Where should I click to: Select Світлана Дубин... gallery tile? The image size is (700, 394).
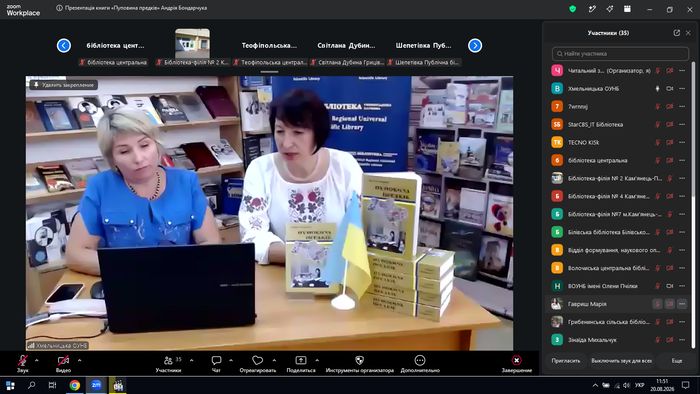point(346,46)
